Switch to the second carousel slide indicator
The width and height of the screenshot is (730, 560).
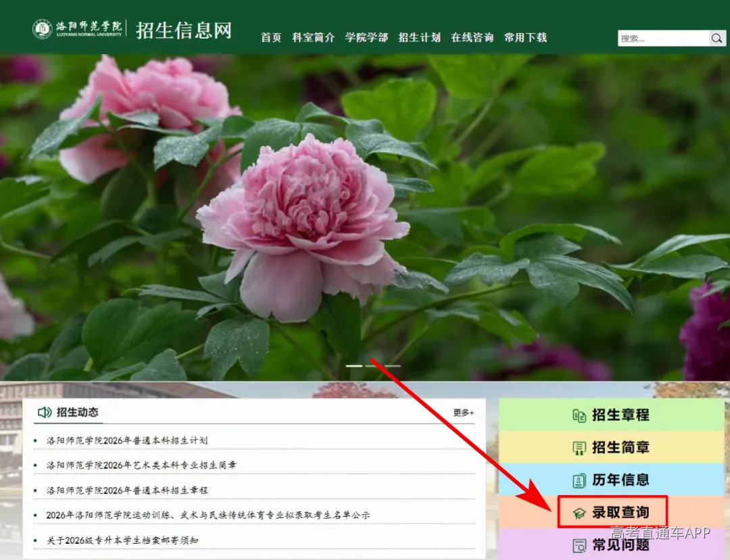(x=373, y=366)
